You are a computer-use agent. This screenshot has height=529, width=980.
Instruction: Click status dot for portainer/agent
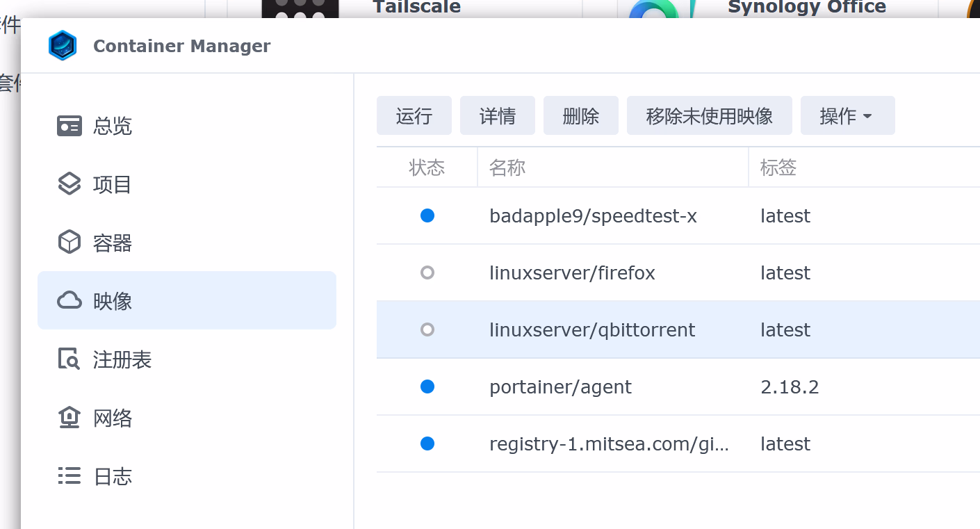(x=427, y=386)
